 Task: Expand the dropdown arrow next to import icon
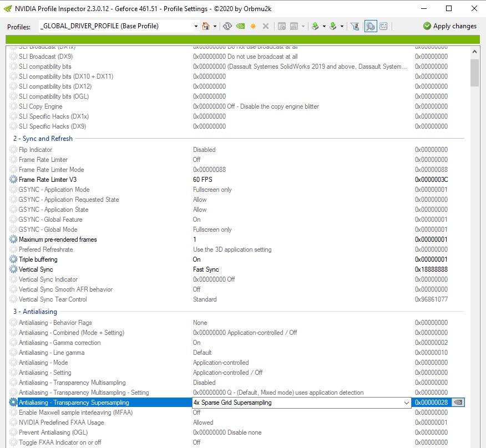pos(342,26)
